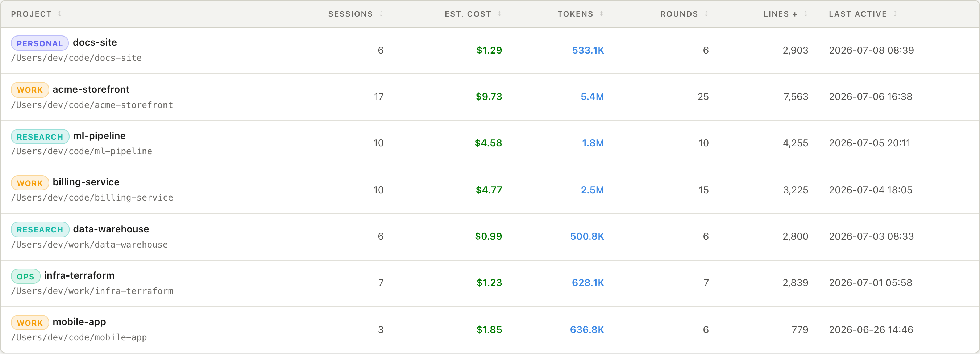The image size is (980, 354).
Task: Click the 7,563 lines value
Action: click(796, 97)
